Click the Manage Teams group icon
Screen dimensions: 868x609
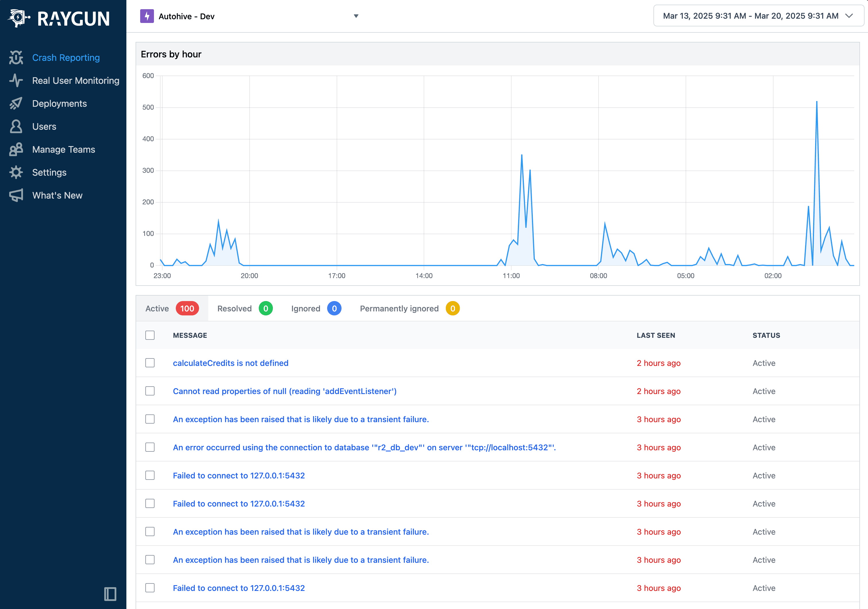pos(16,150)
